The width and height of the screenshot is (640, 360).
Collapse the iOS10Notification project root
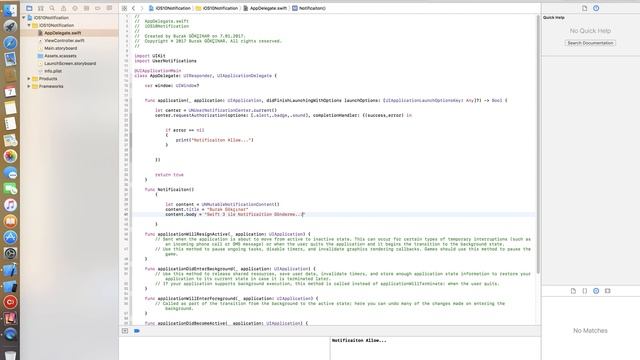(x=24, y=18)
